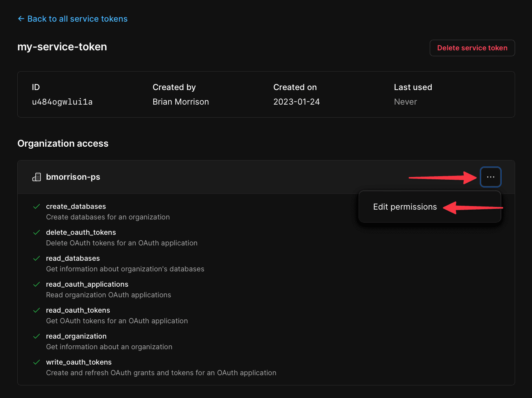
Task: Click the Organization access heading
Action: click(63, 144)
